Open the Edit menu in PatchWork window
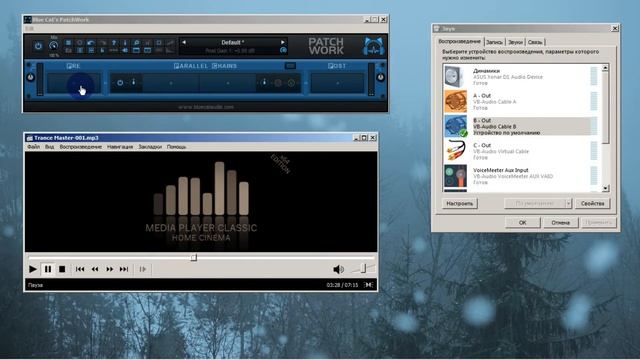The height and width of the screenshot is (360, 640). tap(29, 29)
